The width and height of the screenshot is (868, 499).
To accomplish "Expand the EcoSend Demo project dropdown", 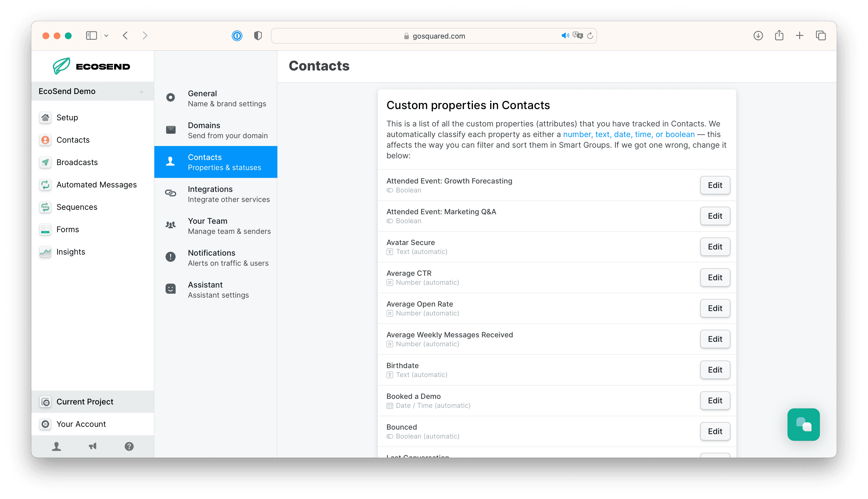I will [93, 91].
